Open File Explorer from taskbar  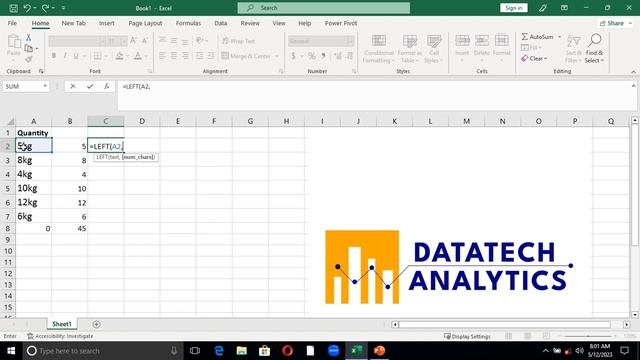242,351
